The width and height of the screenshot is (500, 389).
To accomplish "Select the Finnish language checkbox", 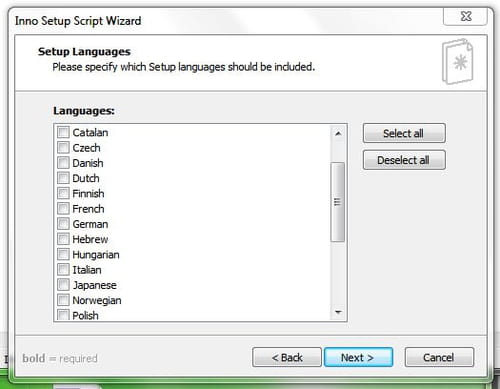I will coord(63,193).
